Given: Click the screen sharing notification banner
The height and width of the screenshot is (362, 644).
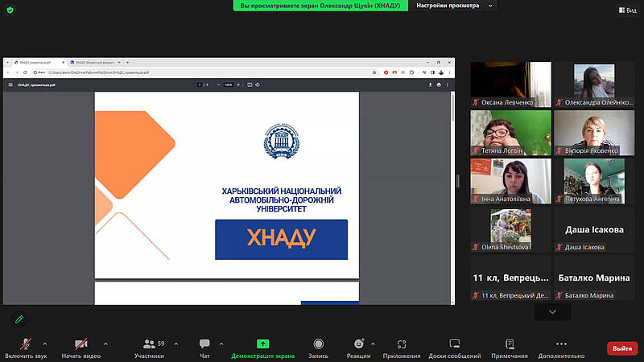Looking at the screenshot, I should [320, 6].
